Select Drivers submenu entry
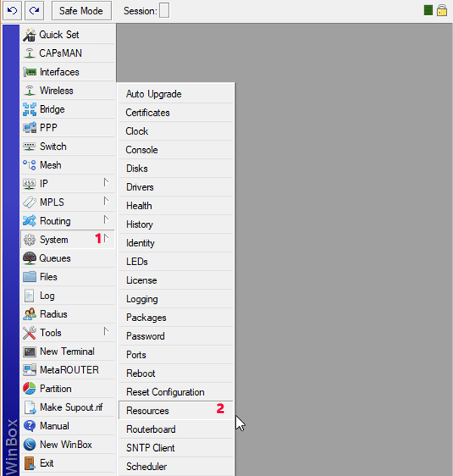Viewport: 453px width, 476px height. [176, 187]
